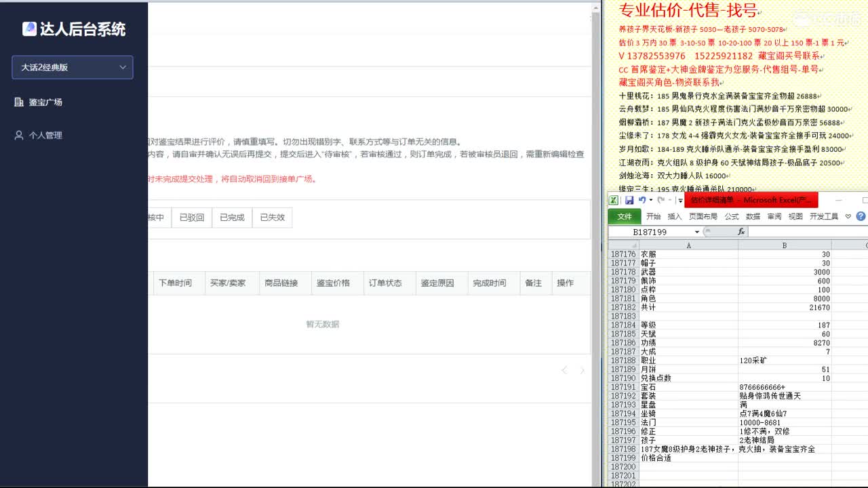868x488 pixels.
Task: Select the cell containing 点7满4魔6仙7
Action: coord(785,413)
